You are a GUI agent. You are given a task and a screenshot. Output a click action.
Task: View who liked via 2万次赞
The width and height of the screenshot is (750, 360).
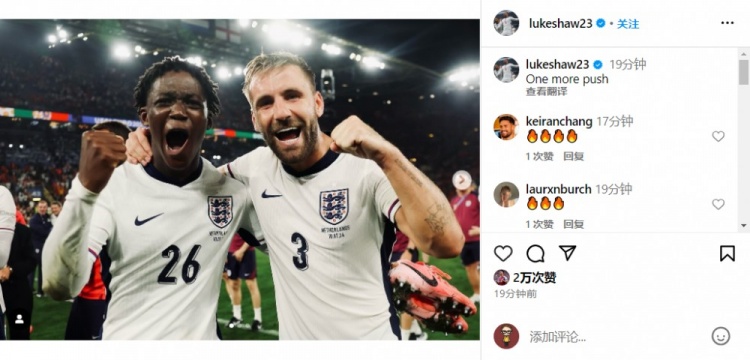click(x=534, y=277)
